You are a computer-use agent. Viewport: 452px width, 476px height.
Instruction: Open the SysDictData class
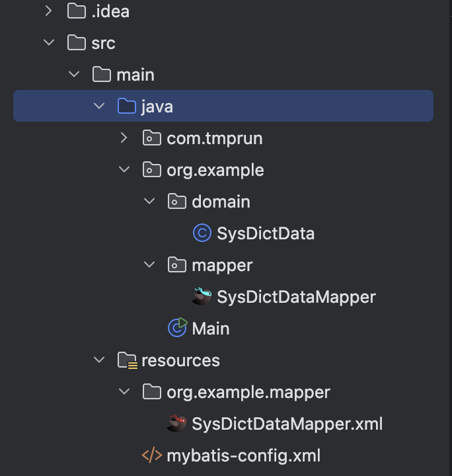click(266, 233)
